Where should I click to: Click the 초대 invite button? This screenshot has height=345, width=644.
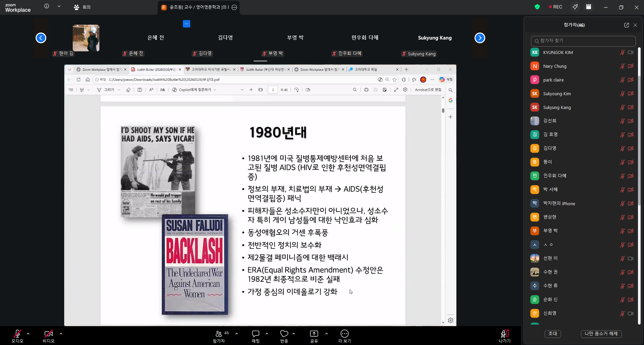click(552, 334)
